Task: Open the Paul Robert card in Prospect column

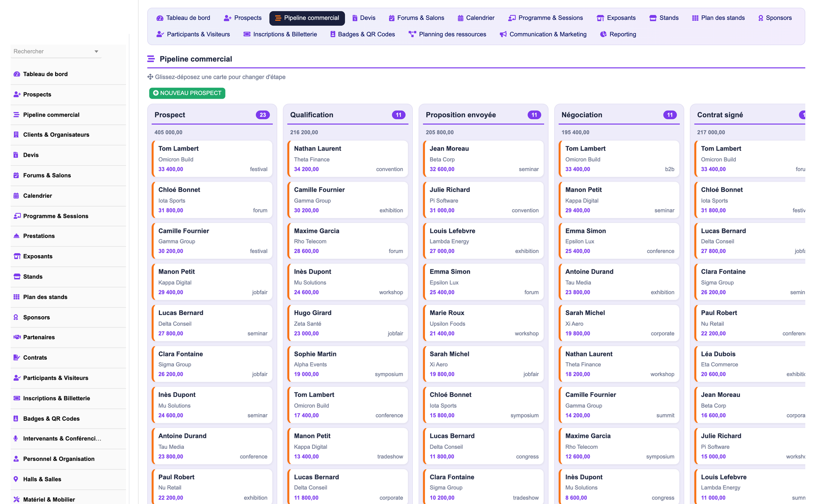Action: pos(212,486)
